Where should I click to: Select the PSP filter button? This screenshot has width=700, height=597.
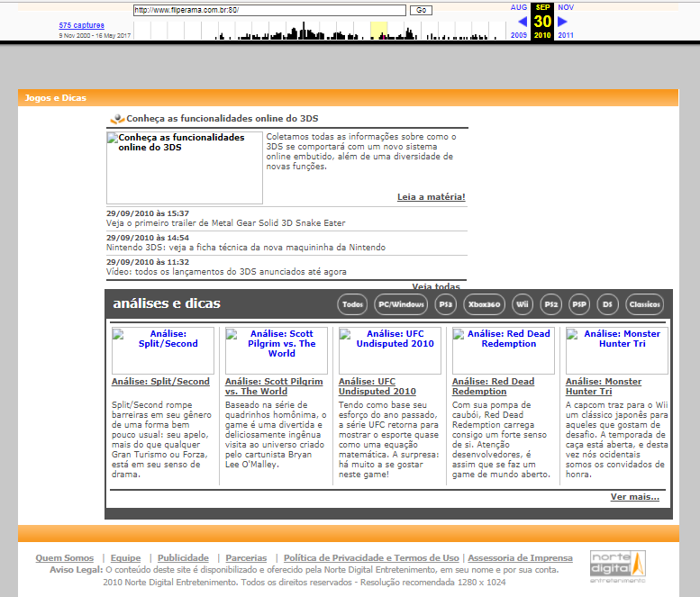579,304
